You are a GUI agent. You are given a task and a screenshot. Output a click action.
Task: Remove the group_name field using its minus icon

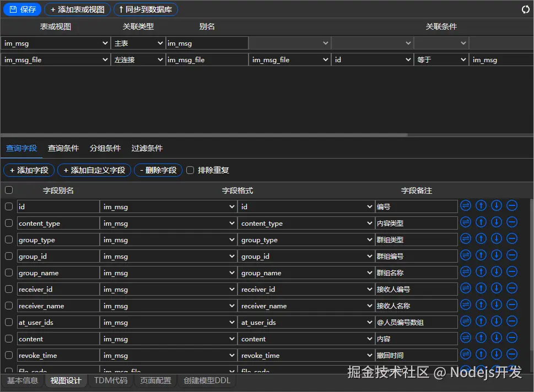(x=511, y=271)
